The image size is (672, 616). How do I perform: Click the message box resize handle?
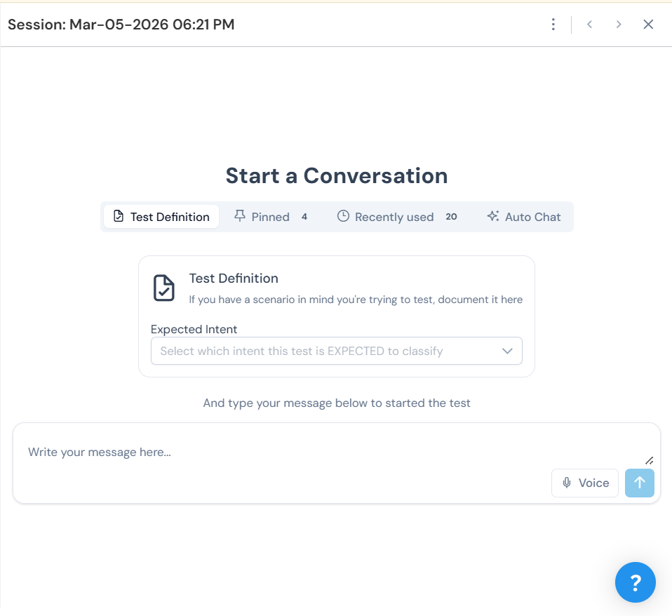[649, 460]
